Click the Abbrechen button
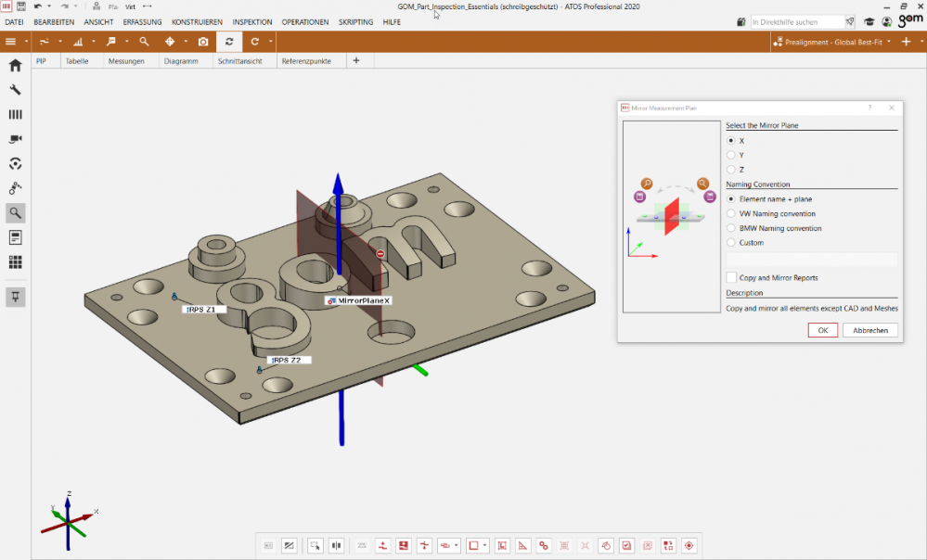The width and height of the screenshot is (927, 560). coord(869,330)
